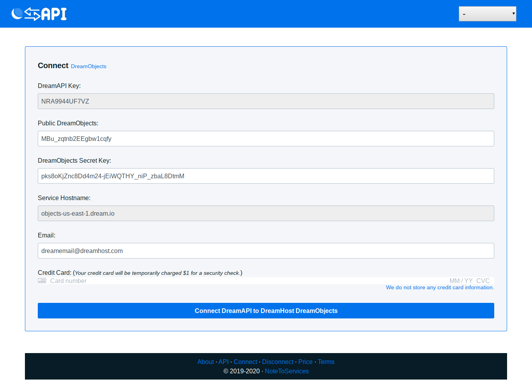Open the DreamObjects link beside Connect
The width and height of the screenshot is (532, 392).
tap(88, 66)
